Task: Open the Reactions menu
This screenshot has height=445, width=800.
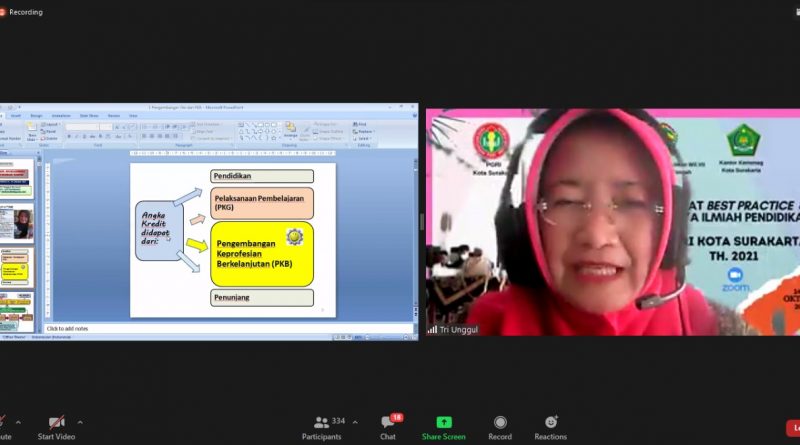Action: click(550, 427)
